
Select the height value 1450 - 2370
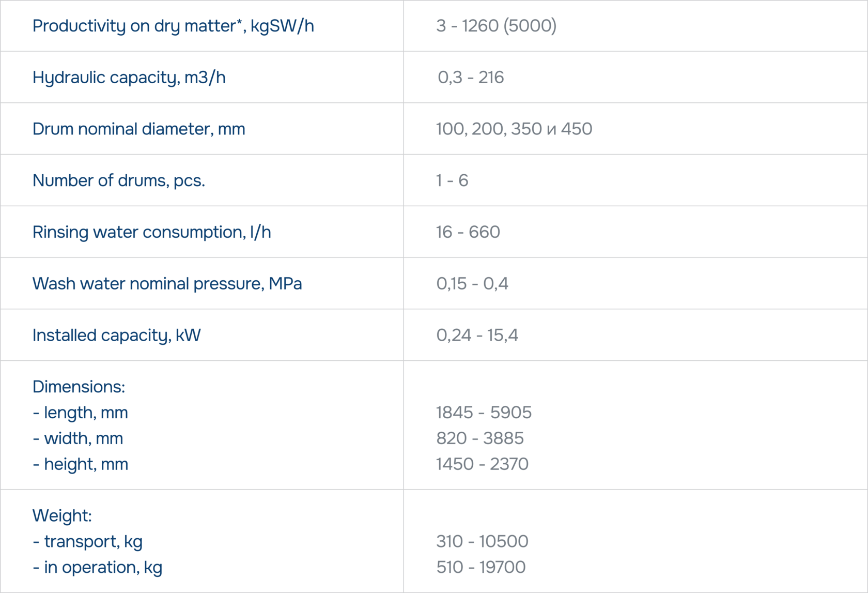[x=482, y=464]
